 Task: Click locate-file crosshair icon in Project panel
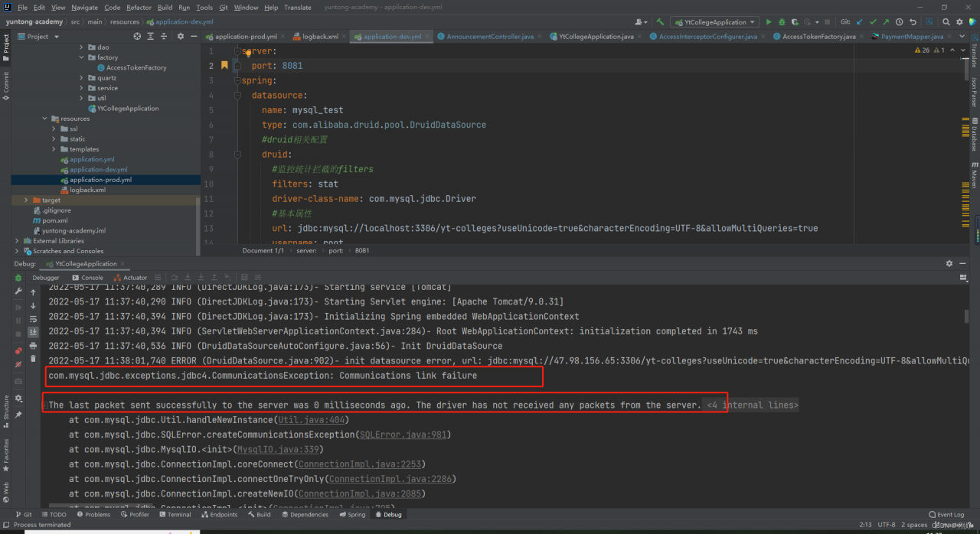coord(137,36)
